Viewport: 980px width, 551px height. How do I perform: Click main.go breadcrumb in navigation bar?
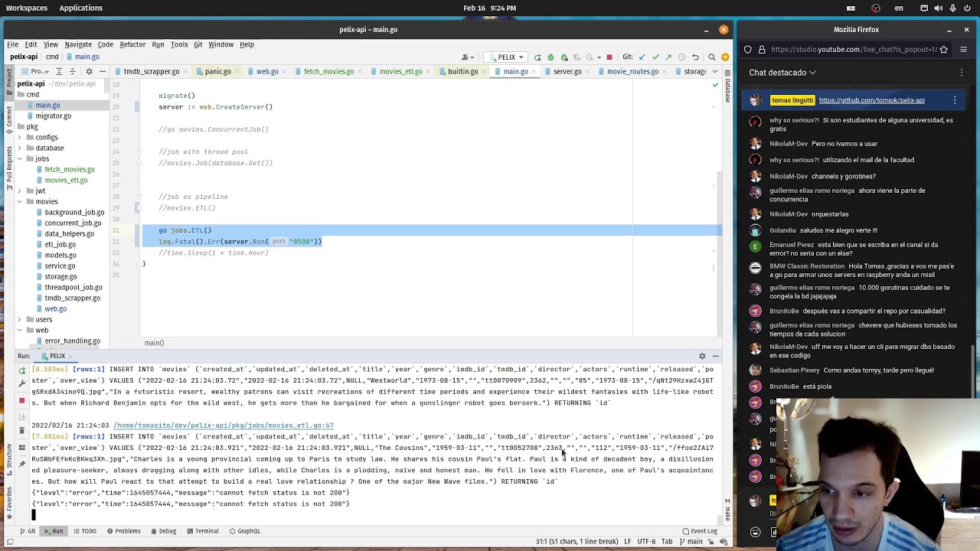[82, 57]
